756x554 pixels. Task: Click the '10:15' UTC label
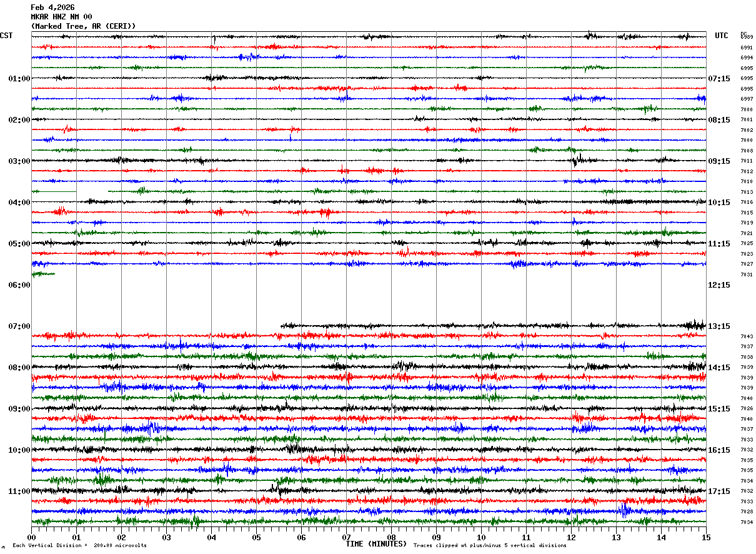[x=719, y=203]
